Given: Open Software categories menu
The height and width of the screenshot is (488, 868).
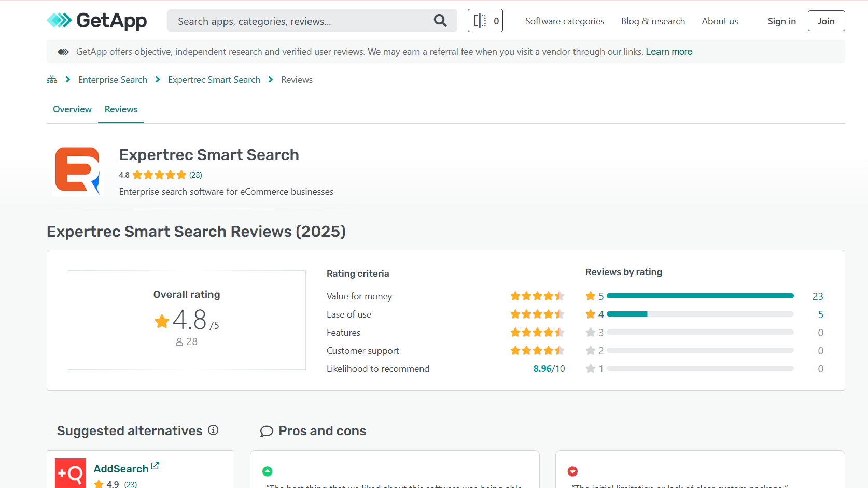Looking at the screenshot, I should tap(565, 21).
